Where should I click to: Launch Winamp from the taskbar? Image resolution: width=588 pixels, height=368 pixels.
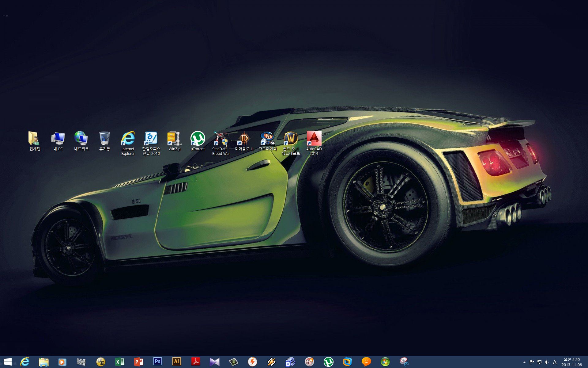[271, 362]
